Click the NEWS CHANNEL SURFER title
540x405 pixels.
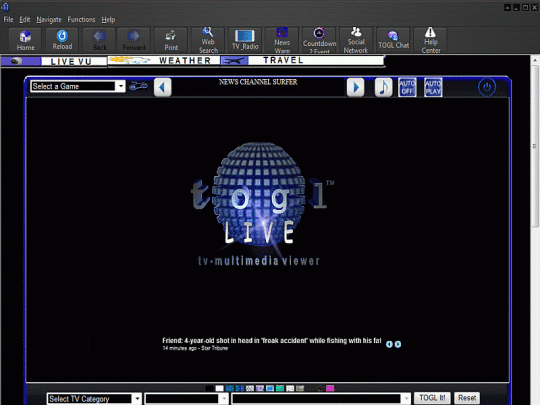(x=258, y=82)
